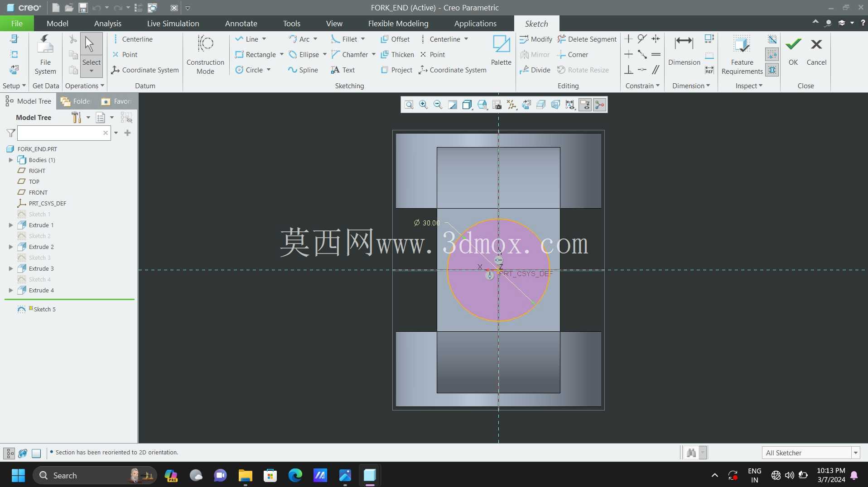Open Saved Orientations icon in graphics toolbar
Screen dimensions: 868x487
(482, 105)
